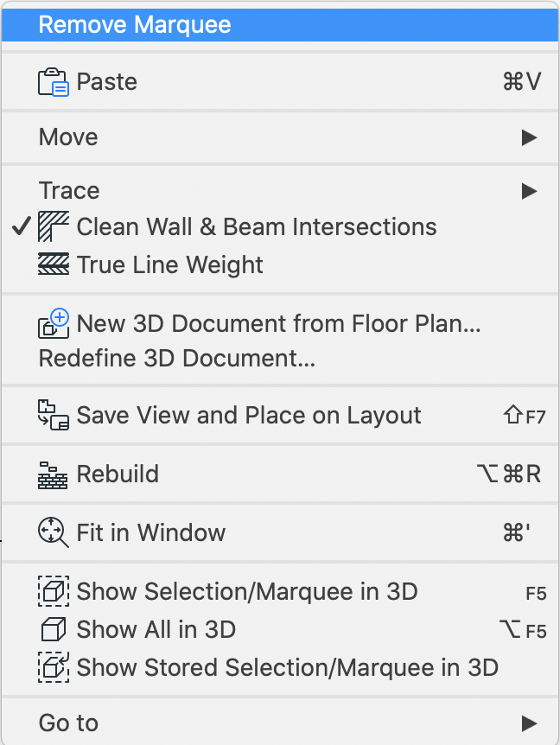The image size is (560, 745).
Task: Click the Fit in Window magnifier icon
Action: click(x=54, y=532)
